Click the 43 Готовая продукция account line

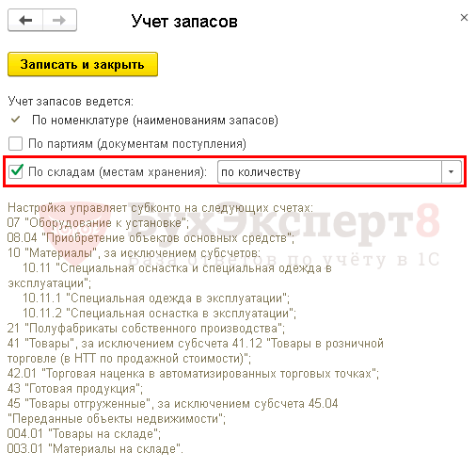(75, 389)
